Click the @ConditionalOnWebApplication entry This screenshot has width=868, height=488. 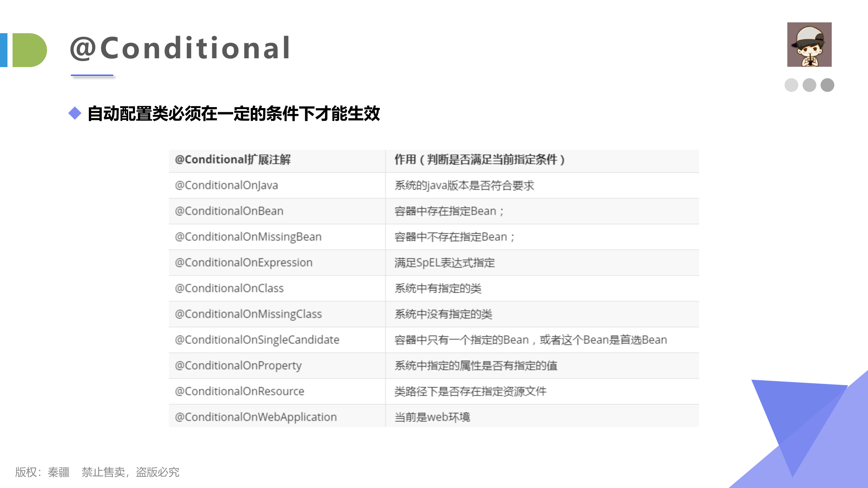(255, 417)
